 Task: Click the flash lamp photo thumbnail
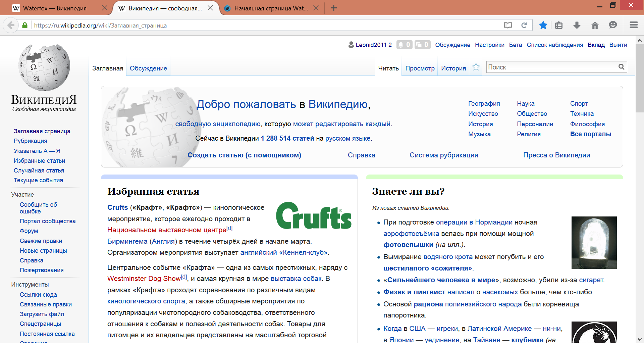pos(594,242)
